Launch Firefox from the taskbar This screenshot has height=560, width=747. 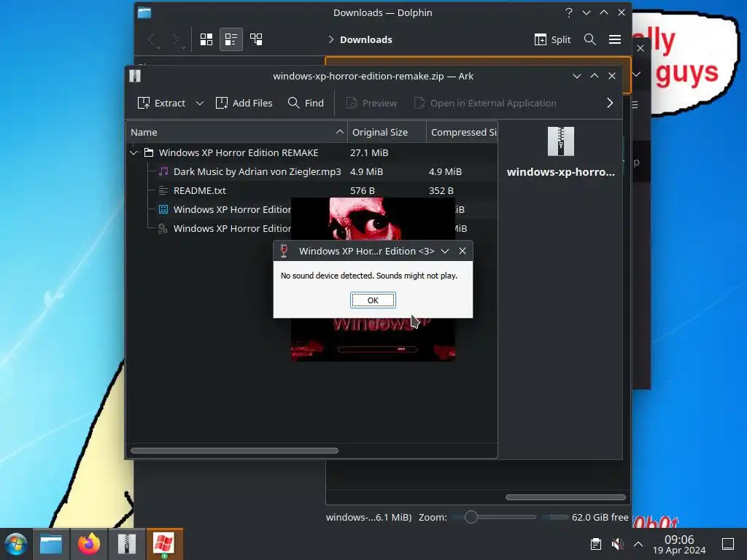tap(89, 544)
